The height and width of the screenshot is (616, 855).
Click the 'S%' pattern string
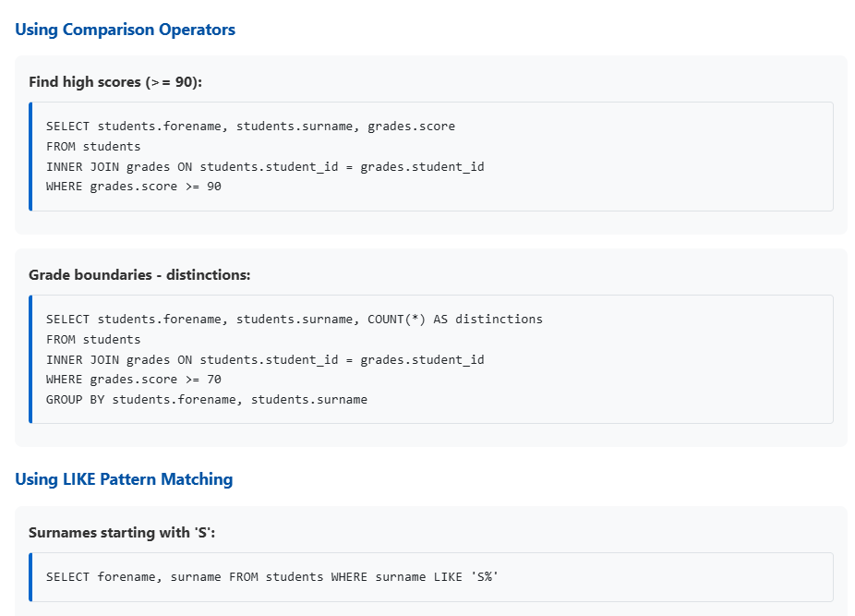click(484, 577)
